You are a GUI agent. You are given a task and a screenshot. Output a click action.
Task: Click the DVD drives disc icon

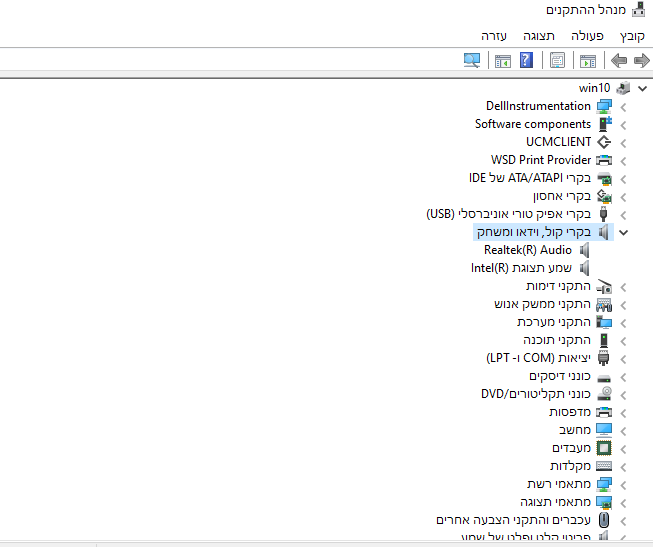[604, 394]
